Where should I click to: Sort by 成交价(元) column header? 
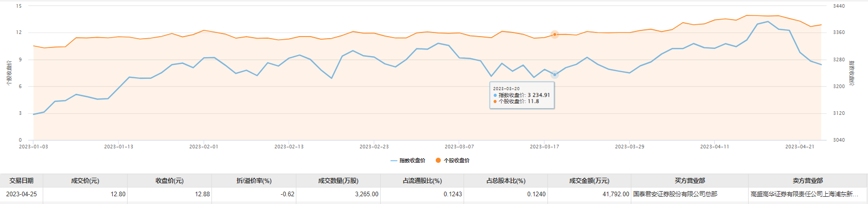[85, 181]
